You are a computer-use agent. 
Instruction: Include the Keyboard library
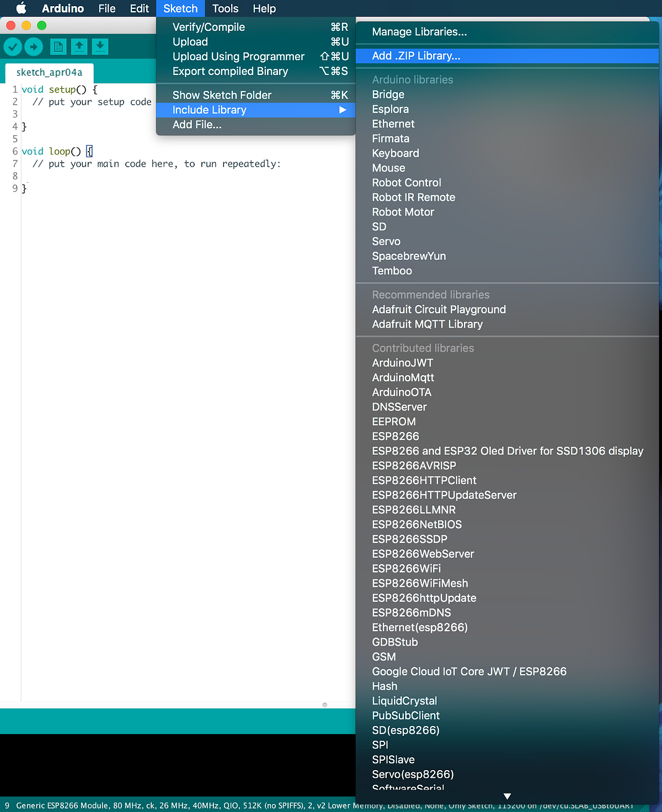[508, 153]
